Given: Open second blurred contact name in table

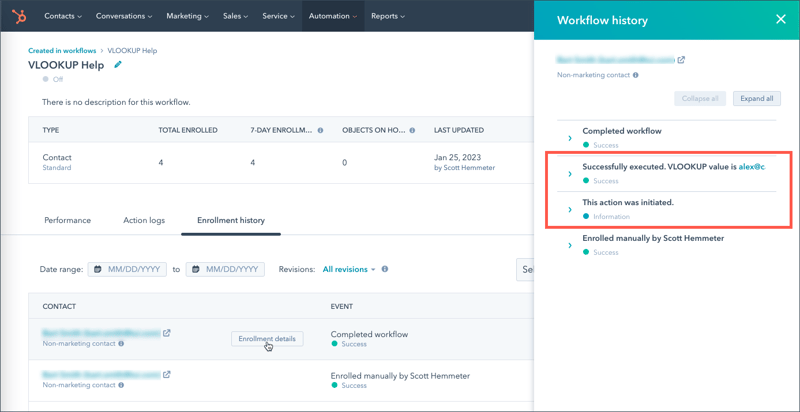Looking at the screenshot, I should [x=101, y=374].
